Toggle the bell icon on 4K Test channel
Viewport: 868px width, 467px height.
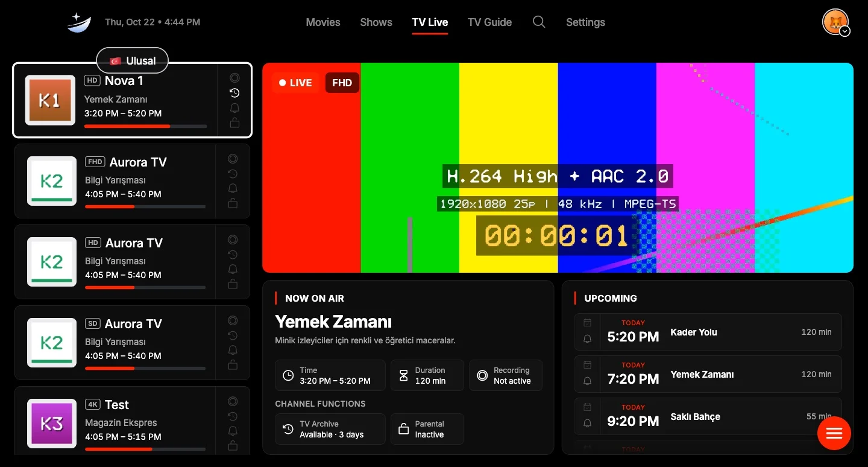tap(233, 431)
